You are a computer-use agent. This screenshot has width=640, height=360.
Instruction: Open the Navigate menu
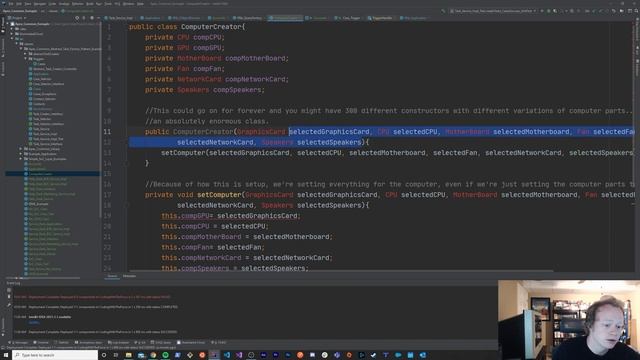pyautogui.click(x=40, y=4)
